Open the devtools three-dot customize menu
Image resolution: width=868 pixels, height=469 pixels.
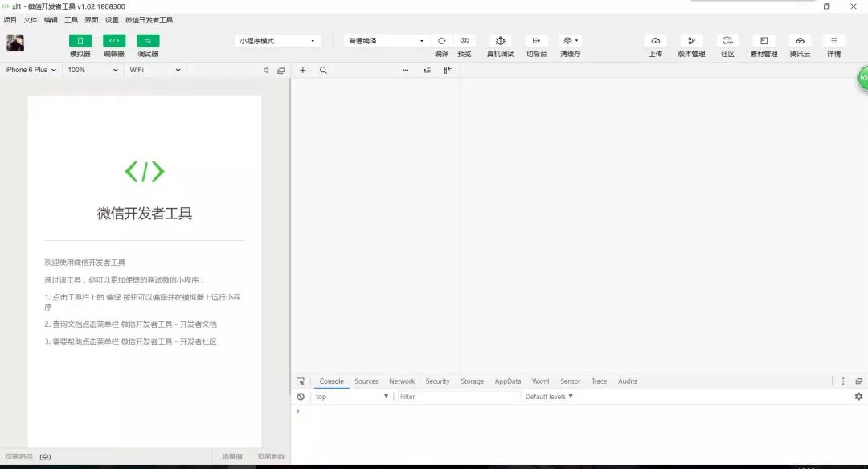843,381
